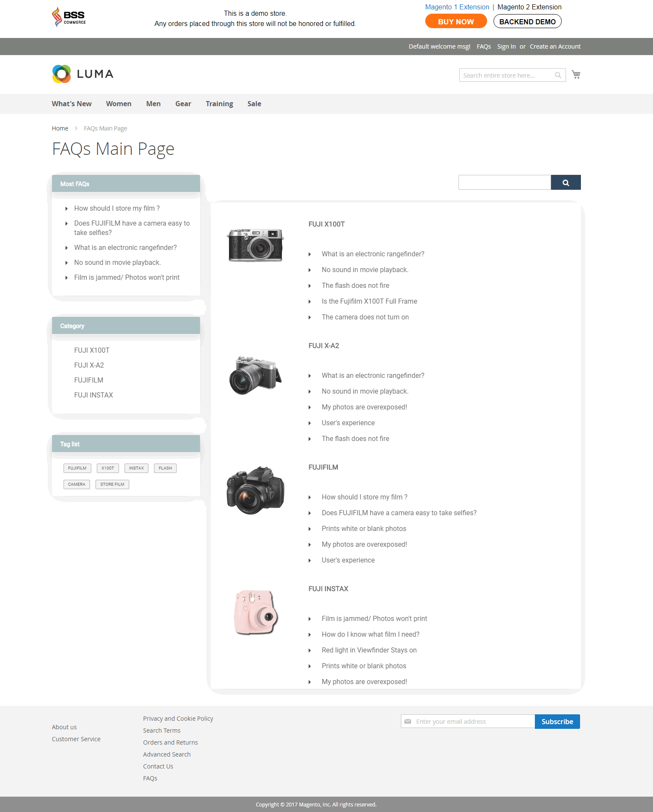653x812 pixels.
Task: Click the FLASH tag
Action: [x=165, y=468]
